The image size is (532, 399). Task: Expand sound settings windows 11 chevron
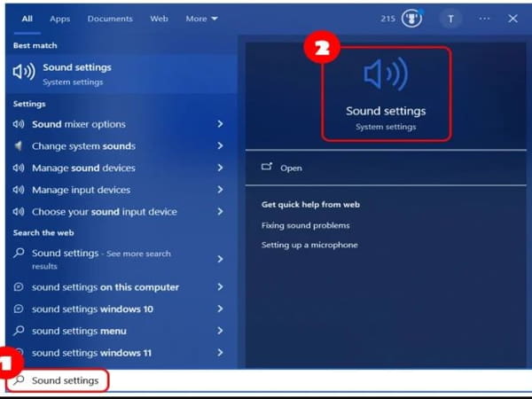click(x=220, y=353)
